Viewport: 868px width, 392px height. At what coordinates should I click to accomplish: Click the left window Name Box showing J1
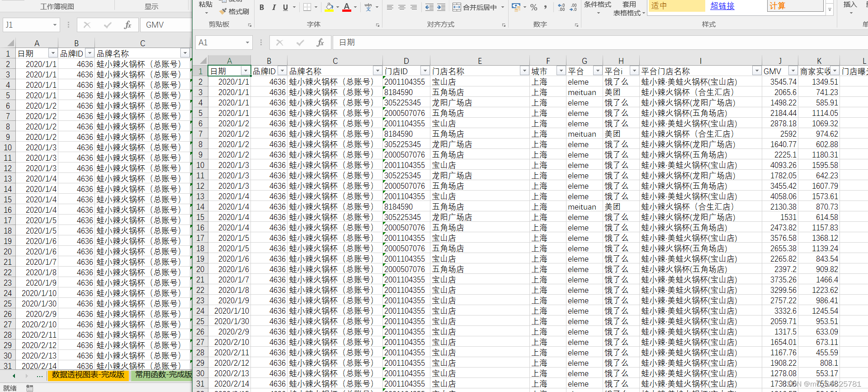click(x=31, y=25)
